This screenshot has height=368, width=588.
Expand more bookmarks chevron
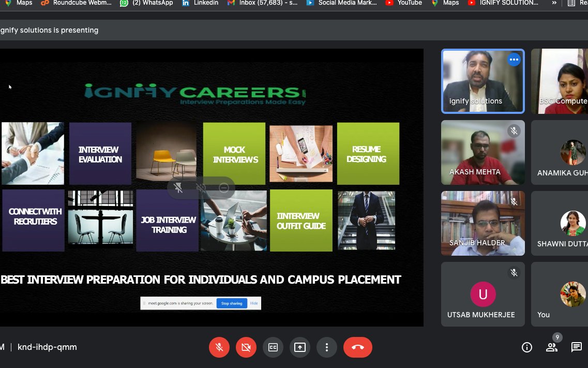554,3
